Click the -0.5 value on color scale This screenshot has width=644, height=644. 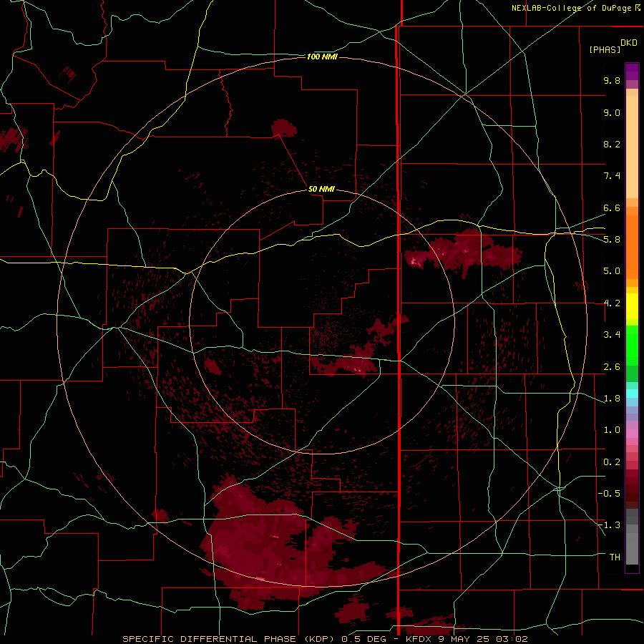(x=610, y=494)
